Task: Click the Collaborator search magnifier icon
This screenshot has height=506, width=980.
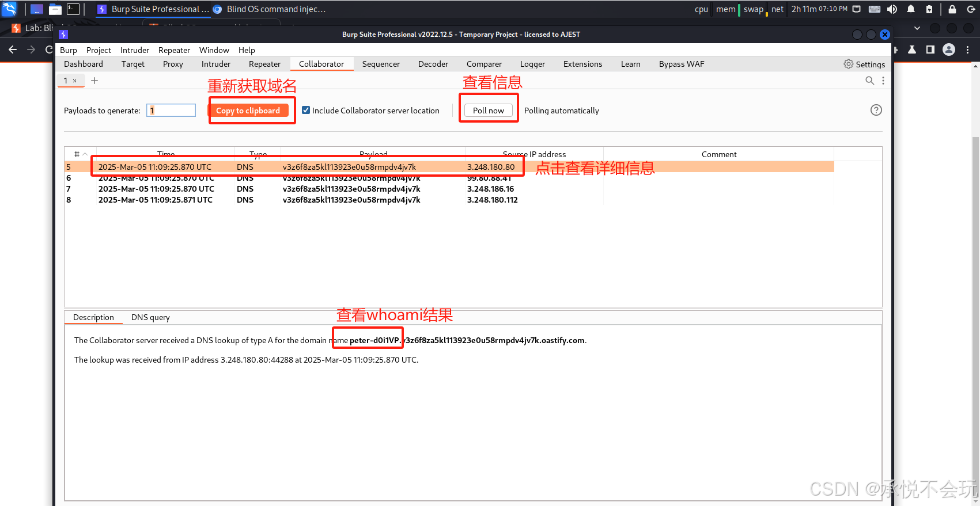Action: [870, 81]
